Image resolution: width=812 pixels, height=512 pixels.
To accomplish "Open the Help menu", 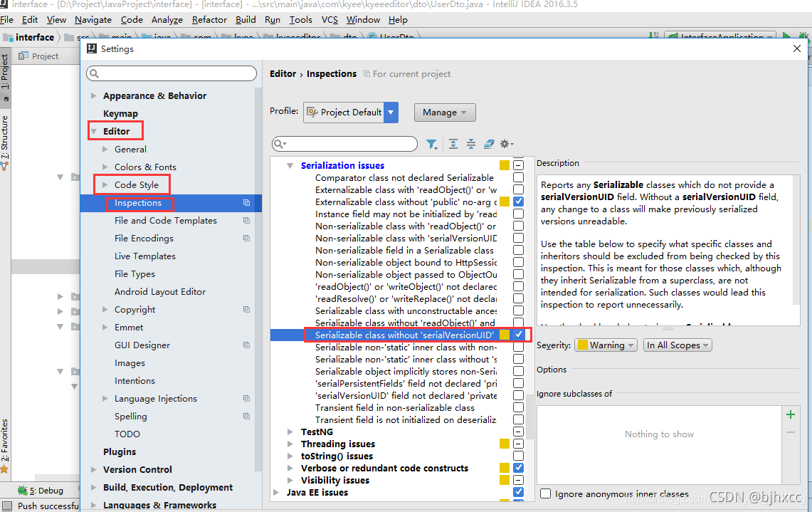I will click(x=398, y=20).
